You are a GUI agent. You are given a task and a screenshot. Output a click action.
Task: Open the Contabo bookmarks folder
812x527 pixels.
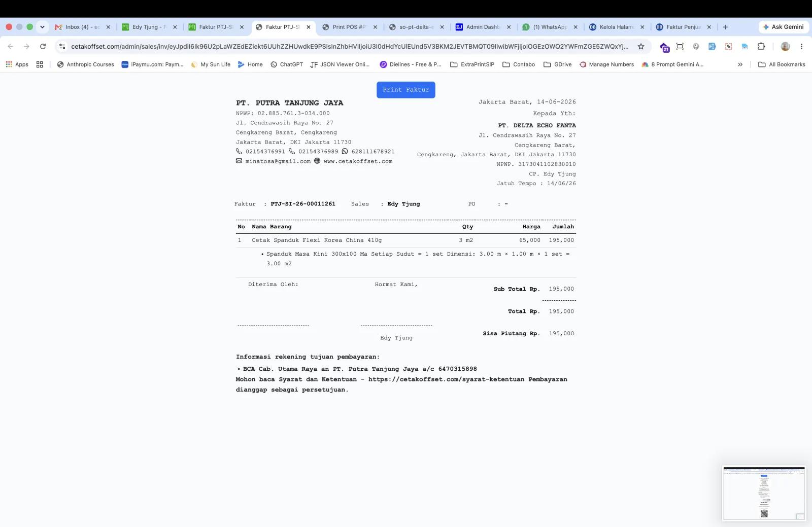pyautogui.click(x=519, y=64)
